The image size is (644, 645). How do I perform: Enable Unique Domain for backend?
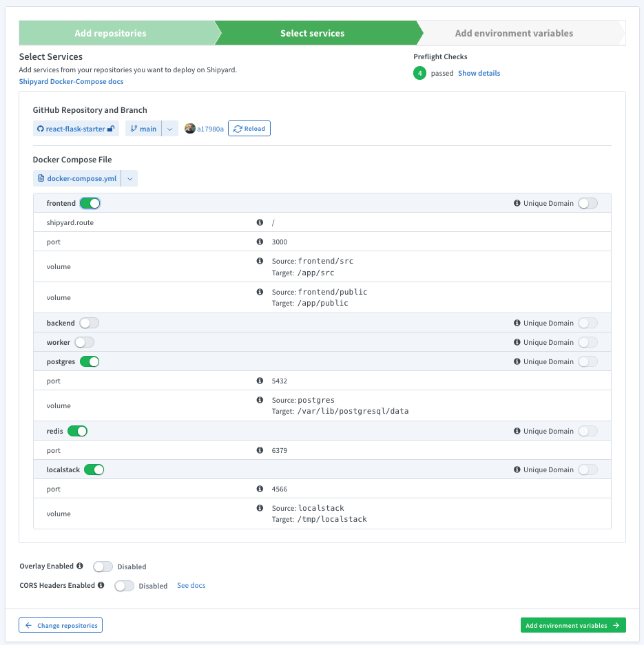[588, 323]
